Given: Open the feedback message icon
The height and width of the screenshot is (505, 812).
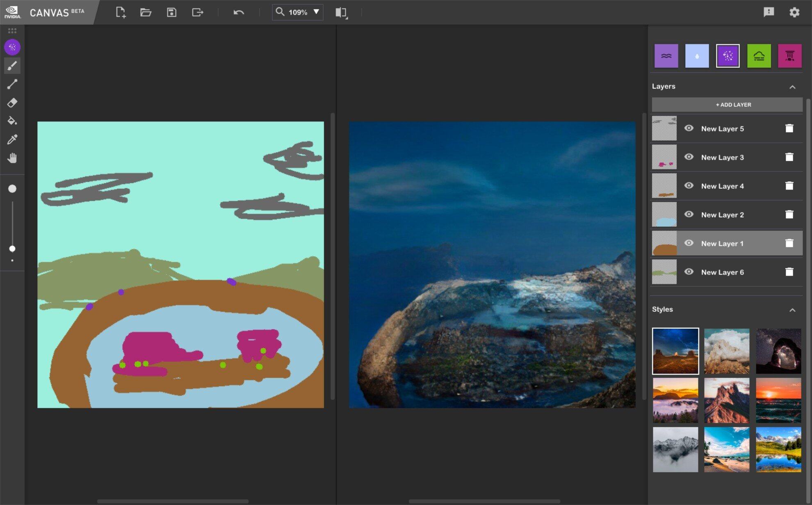Looking at the screenshot, I should [769, 12].
